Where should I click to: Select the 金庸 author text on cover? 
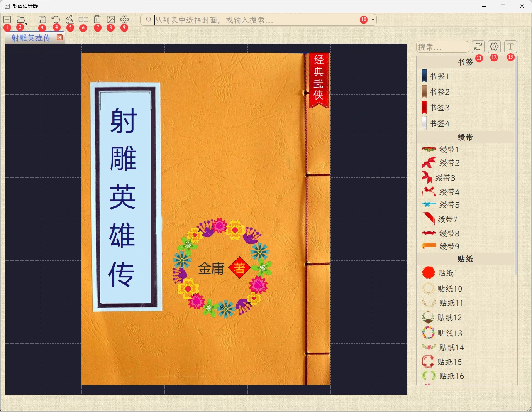click(211, 268)
